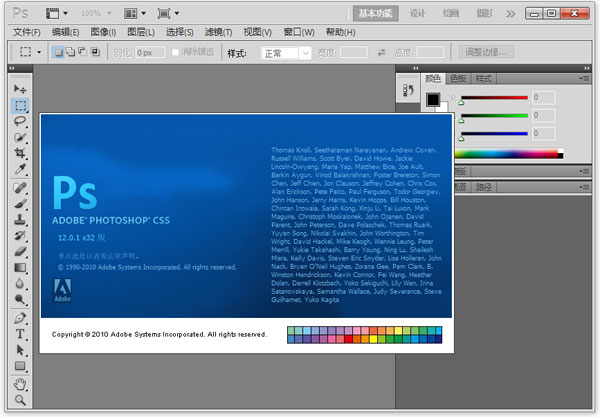Select the Crop tool

click(x=20, y=153)
